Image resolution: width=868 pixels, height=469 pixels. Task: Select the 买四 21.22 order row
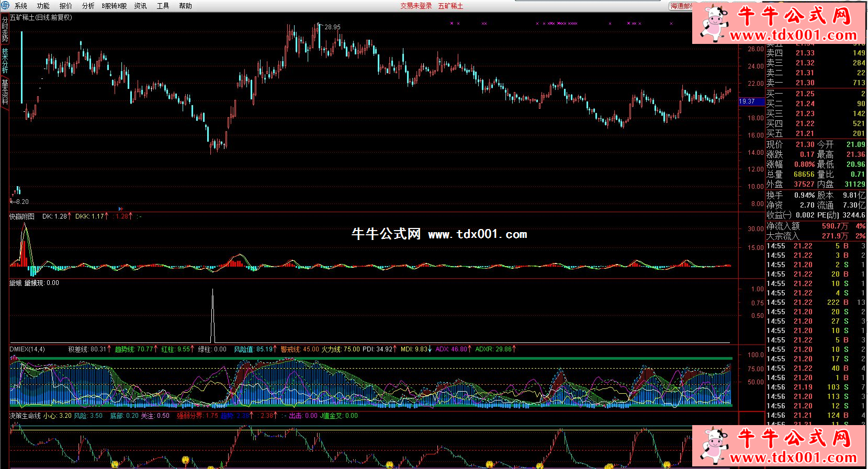(x=816, y=123)
